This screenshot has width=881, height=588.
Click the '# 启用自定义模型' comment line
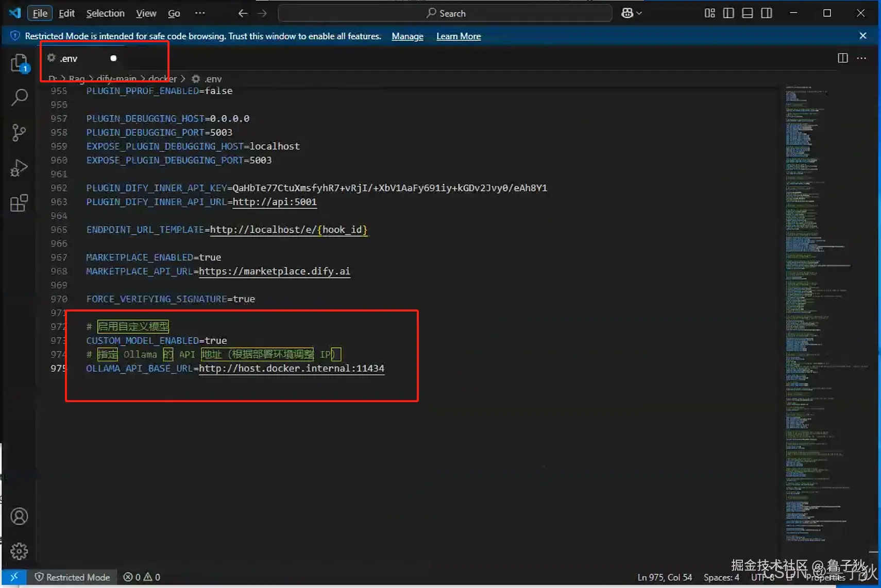(x=128, y=326)
